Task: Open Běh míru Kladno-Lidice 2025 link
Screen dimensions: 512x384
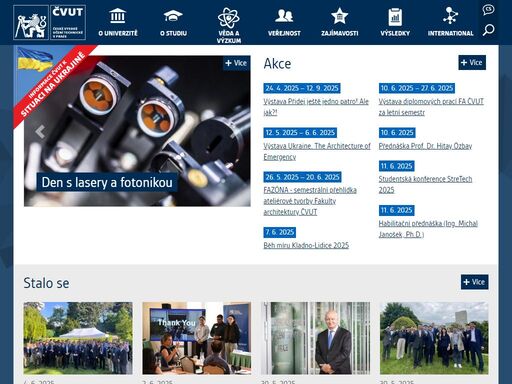Action: click(x=306, y=245)
